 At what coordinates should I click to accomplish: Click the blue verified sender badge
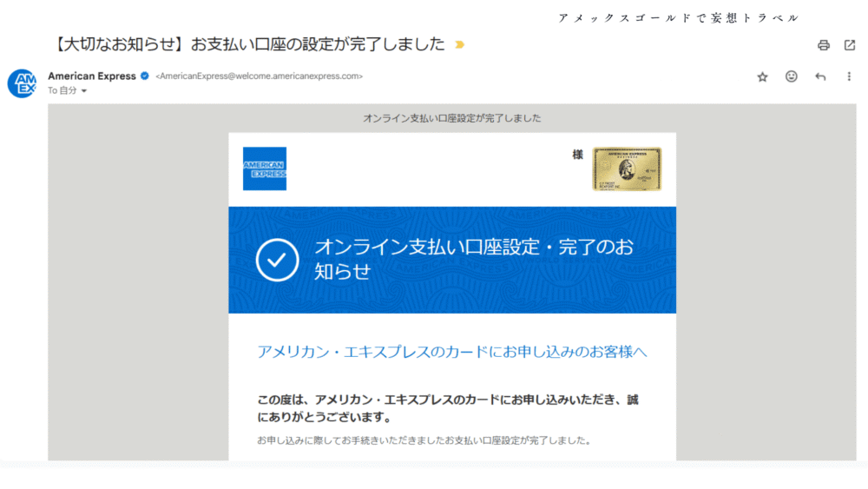(144, 76)
